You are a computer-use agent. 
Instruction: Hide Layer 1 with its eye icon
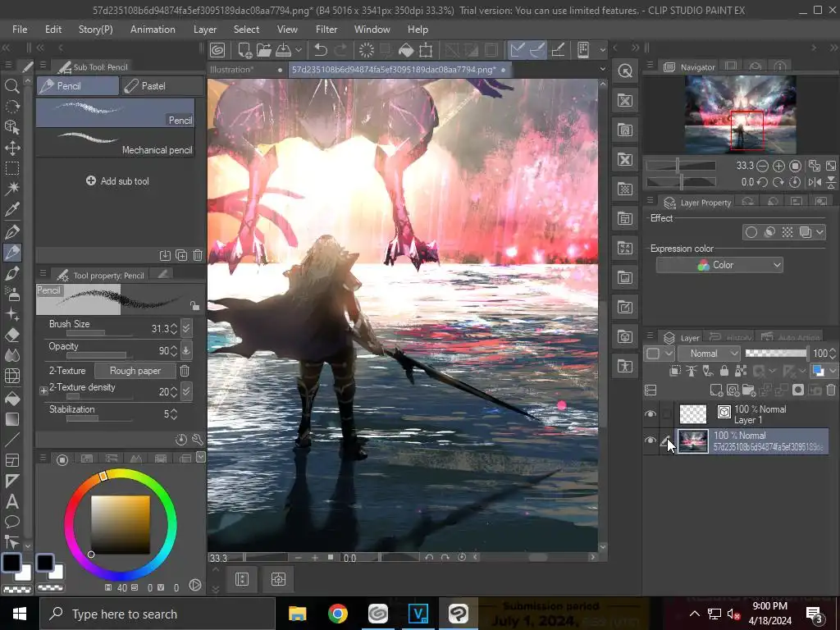pyautogui.click(x=651, y=413)
